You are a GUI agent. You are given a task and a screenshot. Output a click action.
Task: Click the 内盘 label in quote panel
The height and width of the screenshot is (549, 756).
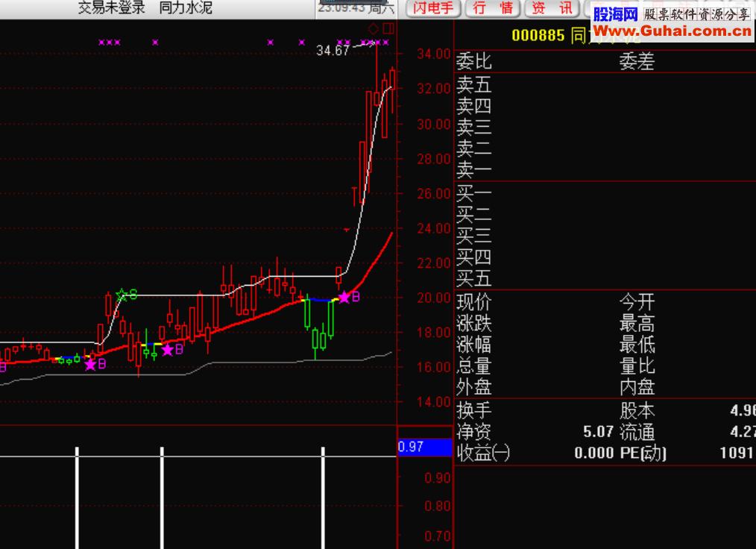637,387
